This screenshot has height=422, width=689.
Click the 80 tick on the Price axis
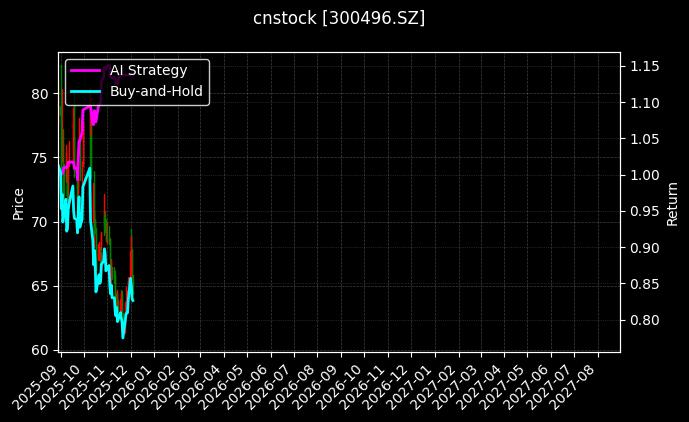[40, 94]
